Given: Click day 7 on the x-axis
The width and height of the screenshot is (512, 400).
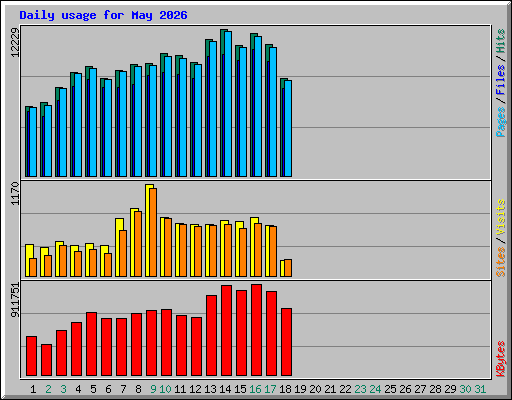Looking at the screenshot, I should (123, 389).
